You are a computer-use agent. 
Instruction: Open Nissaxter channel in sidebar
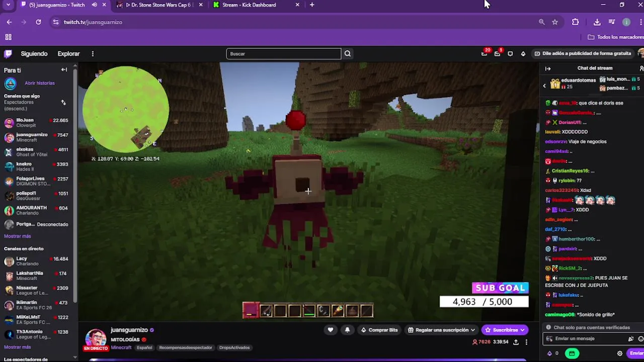[36, 291]
